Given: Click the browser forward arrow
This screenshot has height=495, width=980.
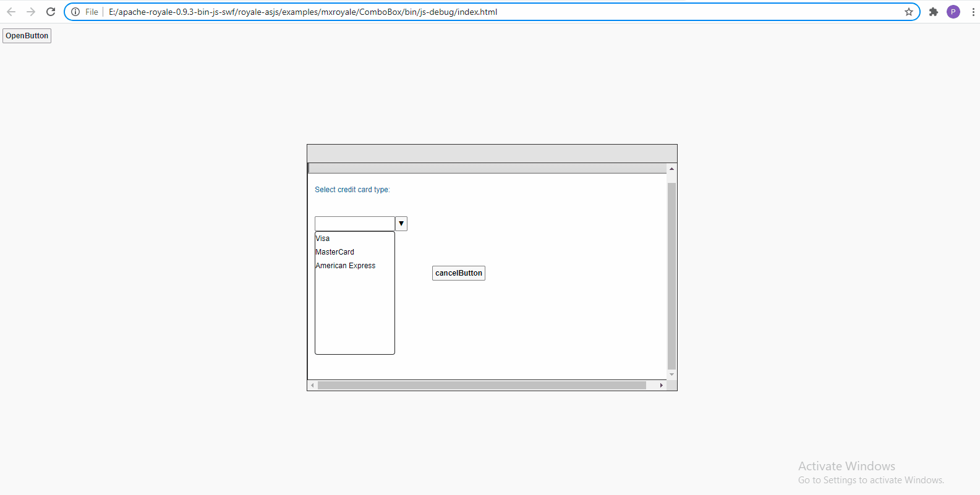Looking at the screenshot, I should (31, 12).
